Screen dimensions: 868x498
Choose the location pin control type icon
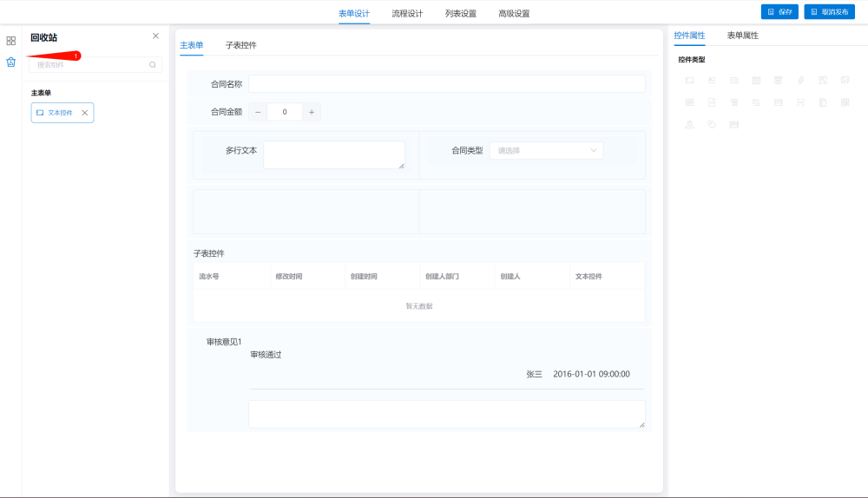(x=690, y=124)
